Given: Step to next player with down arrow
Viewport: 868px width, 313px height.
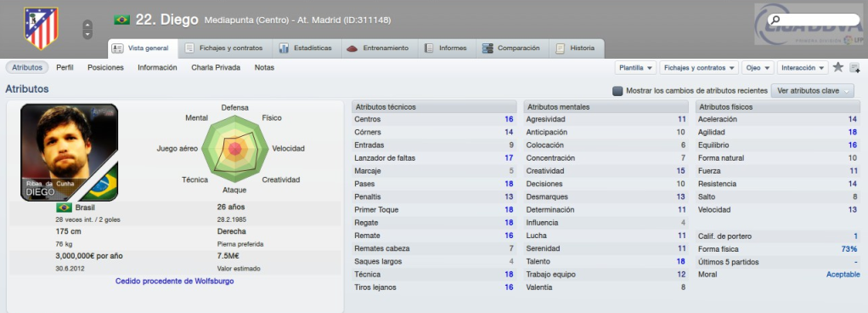Looking at the screenshot, I should 87,34.
